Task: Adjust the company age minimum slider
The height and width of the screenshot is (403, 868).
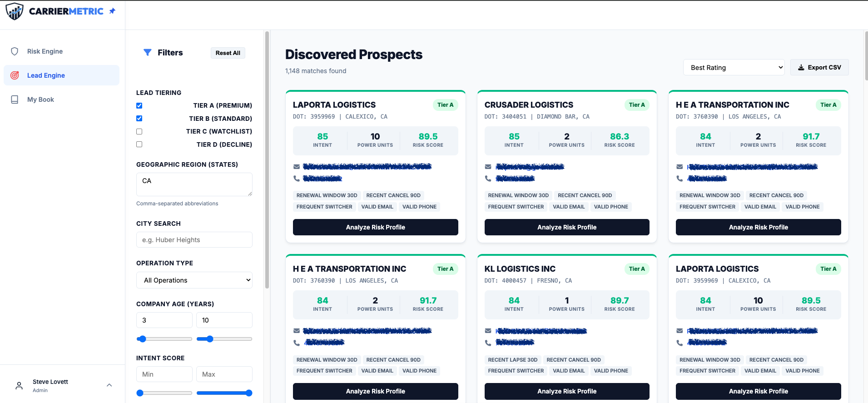Action: 142,339
